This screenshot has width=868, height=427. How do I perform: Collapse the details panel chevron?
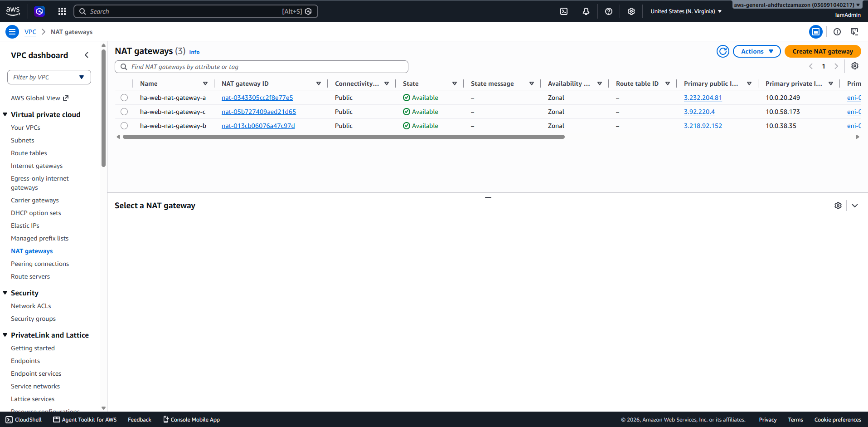click(855, 206)
